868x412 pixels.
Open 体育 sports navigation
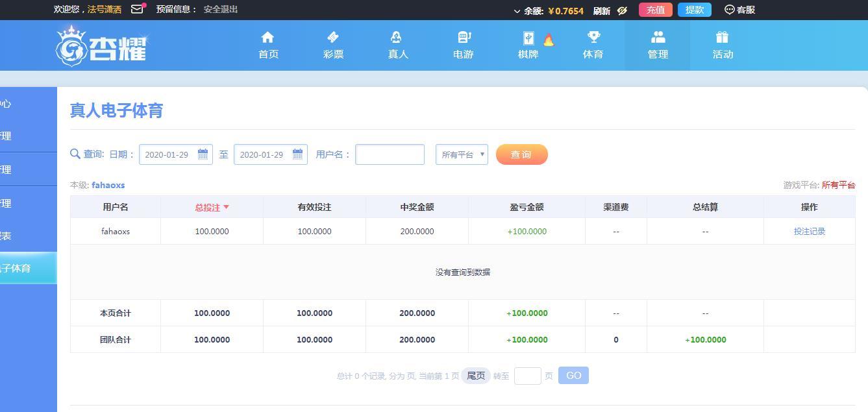(593, 45)
